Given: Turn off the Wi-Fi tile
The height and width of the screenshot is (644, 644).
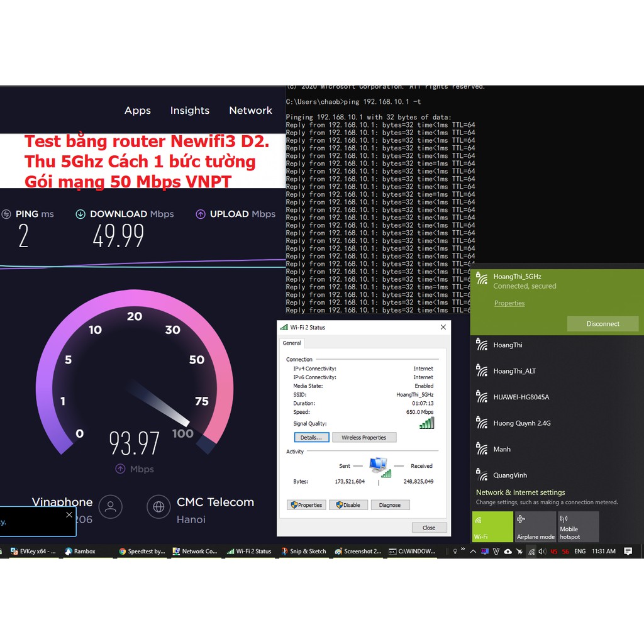Looking at the screenshot, I should pos(492,526).
